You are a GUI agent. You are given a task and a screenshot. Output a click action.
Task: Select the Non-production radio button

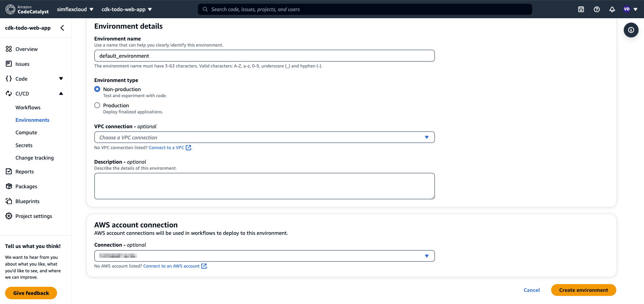tap(97, 89)
